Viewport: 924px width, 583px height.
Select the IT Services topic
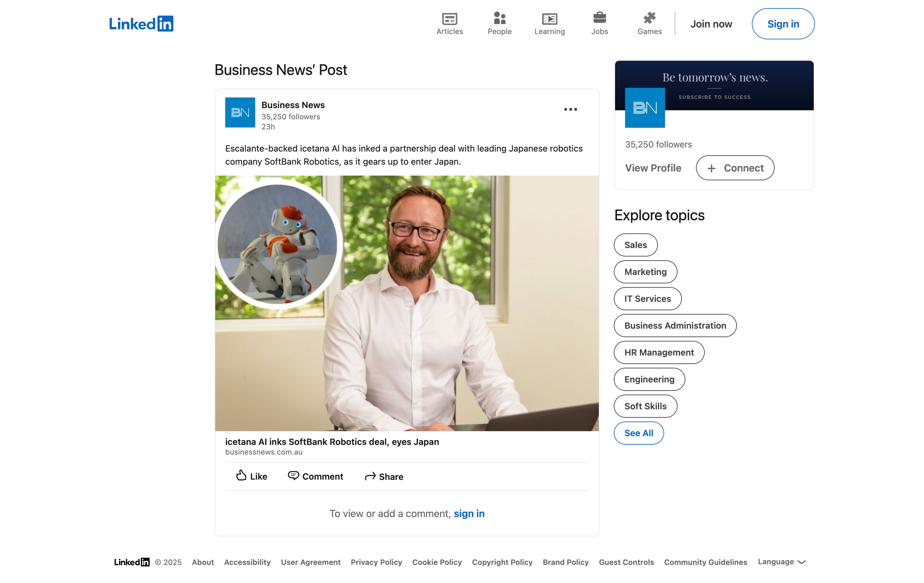click(x=647, y=299)
